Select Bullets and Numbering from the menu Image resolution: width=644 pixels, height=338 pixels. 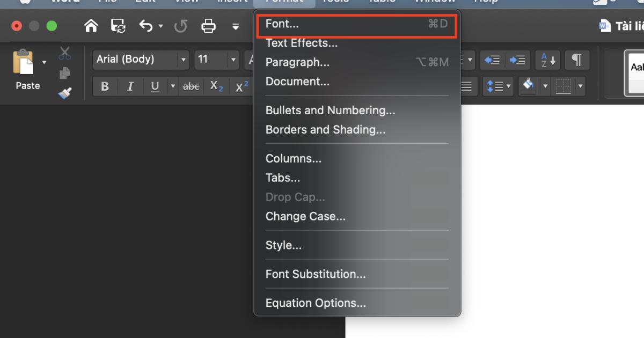point(330,110)
